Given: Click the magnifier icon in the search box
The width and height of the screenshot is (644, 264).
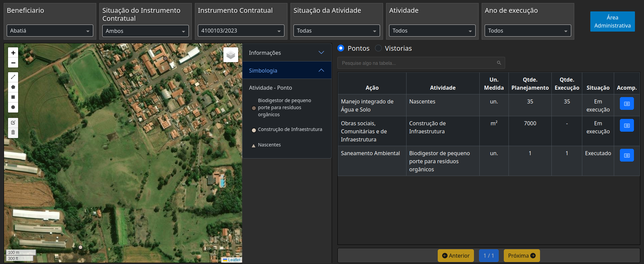Looking at the screenshot, I should coord(499,63).
